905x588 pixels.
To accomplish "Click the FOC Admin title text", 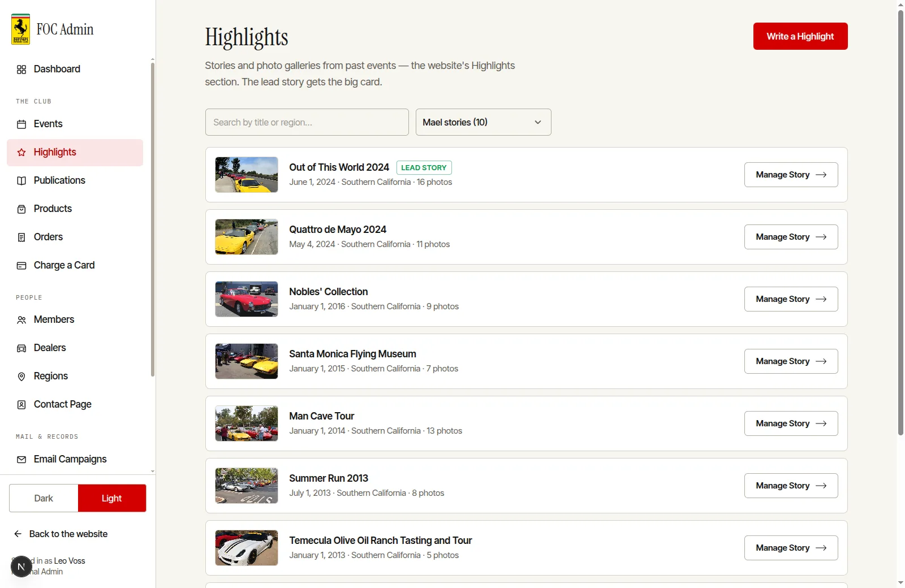I will [65, 29].
